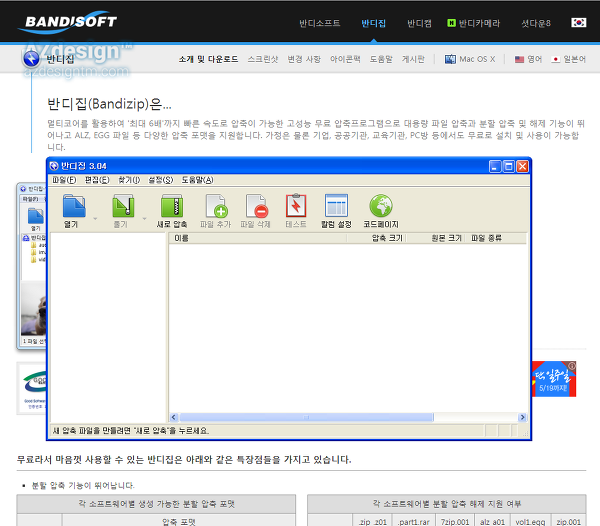
Task: Open the 찾기(I) menu
Action: click(129, 180)
